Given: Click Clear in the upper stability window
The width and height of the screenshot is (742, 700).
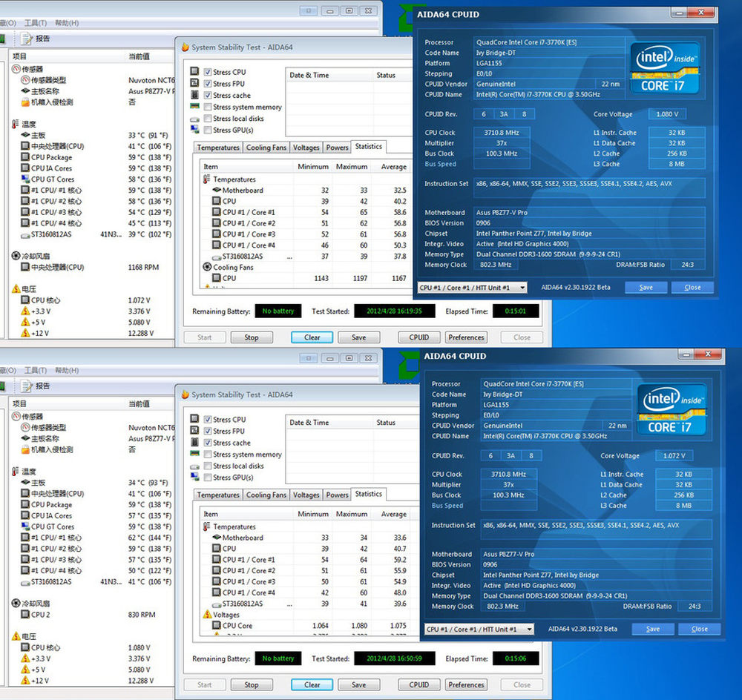Looking at the screenshot, I should click(x=312, y=337).
